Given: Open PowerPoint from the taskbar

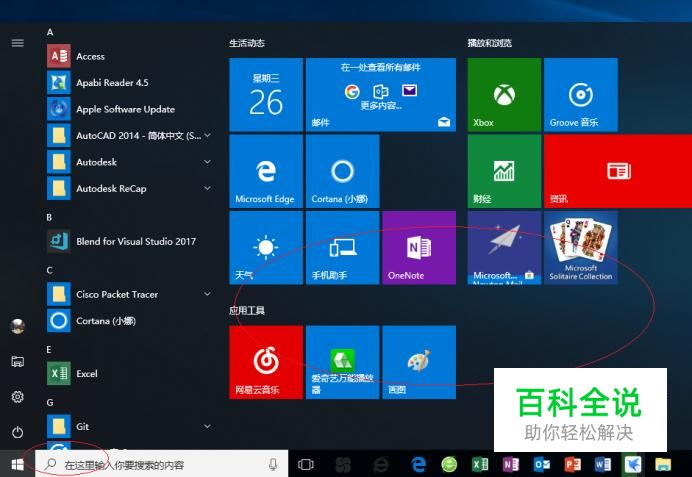Looking at the screenshot, I should 572,464.
